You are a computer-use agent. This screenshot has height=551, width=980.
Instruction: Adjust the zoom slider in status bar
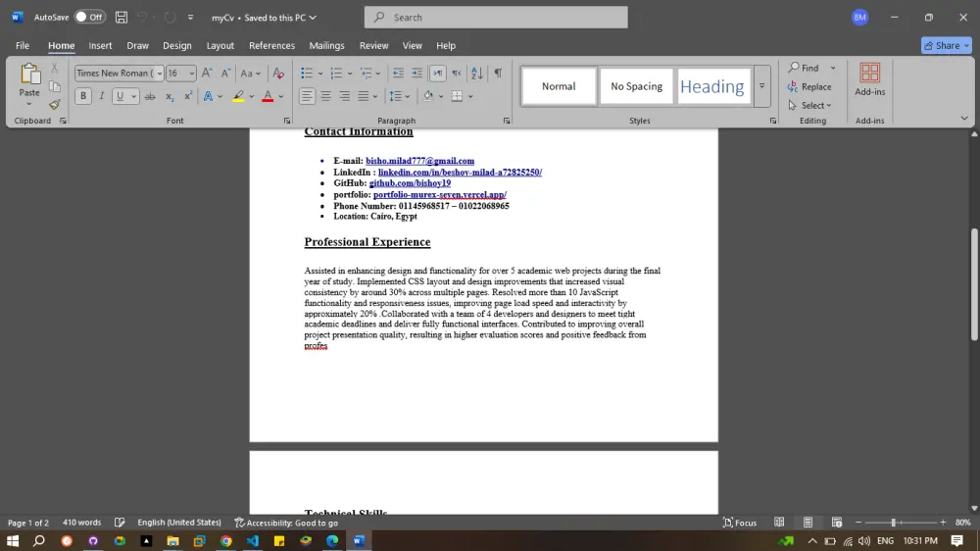point(893,523)
